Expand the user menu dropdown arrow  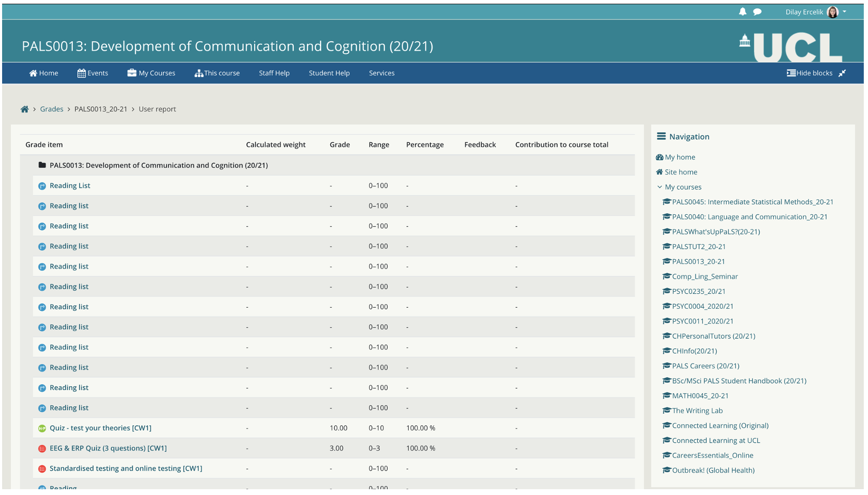[844, 12]
